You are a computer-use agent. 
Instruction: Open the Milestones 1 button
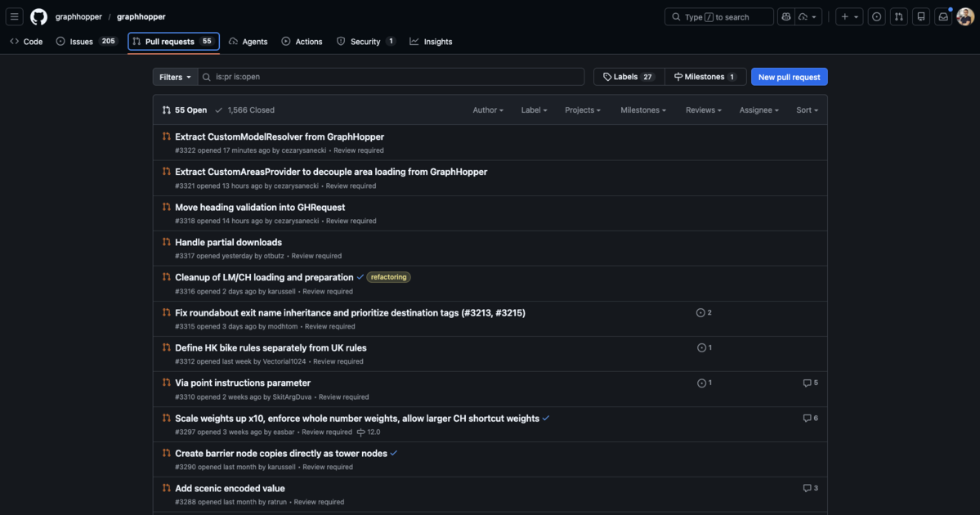click(x=705, y=77)
